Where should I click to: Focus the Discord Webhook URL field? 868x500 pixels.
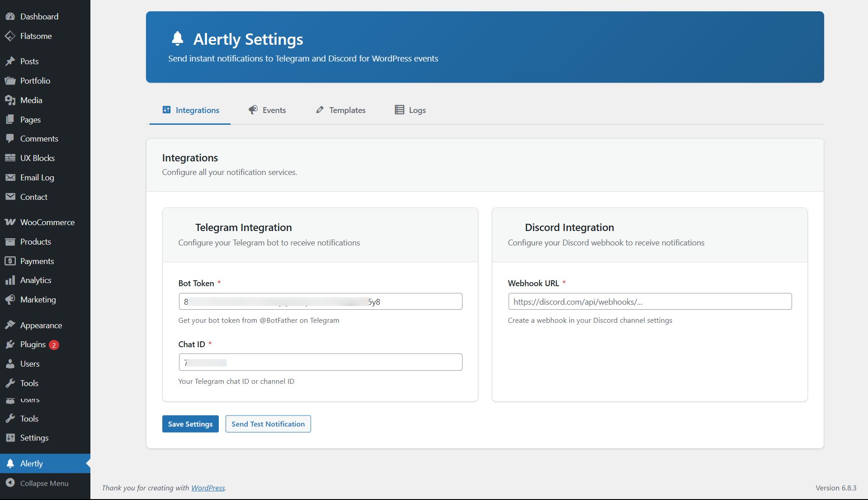click(x=650, y=302)
